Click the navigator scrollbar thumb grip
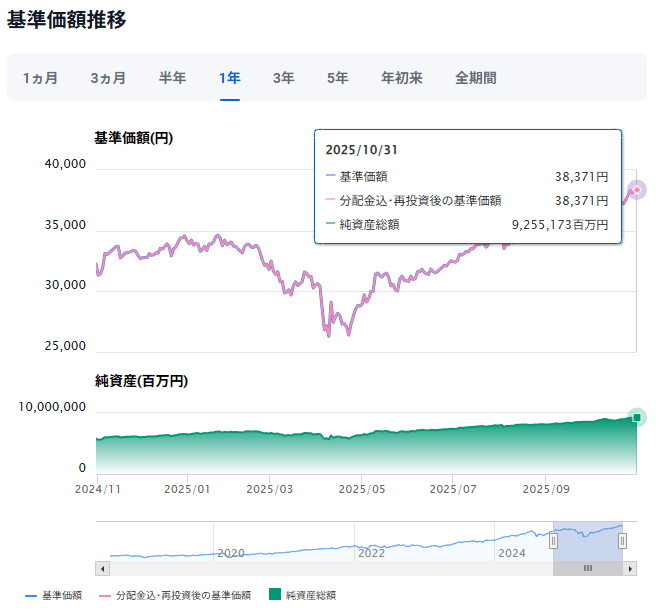 coord(588,569)
